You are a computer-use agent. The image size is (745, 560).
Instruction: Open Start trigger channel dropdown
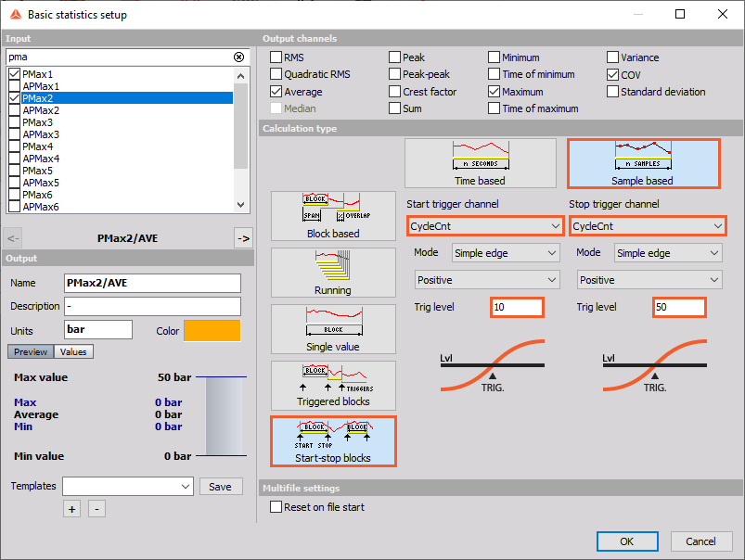[485, 226]
